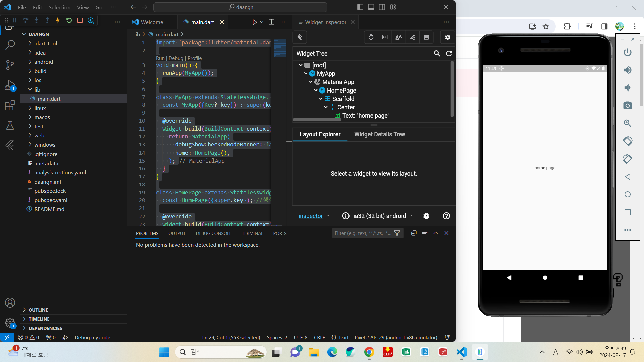Open the Accounts menu

10,303
